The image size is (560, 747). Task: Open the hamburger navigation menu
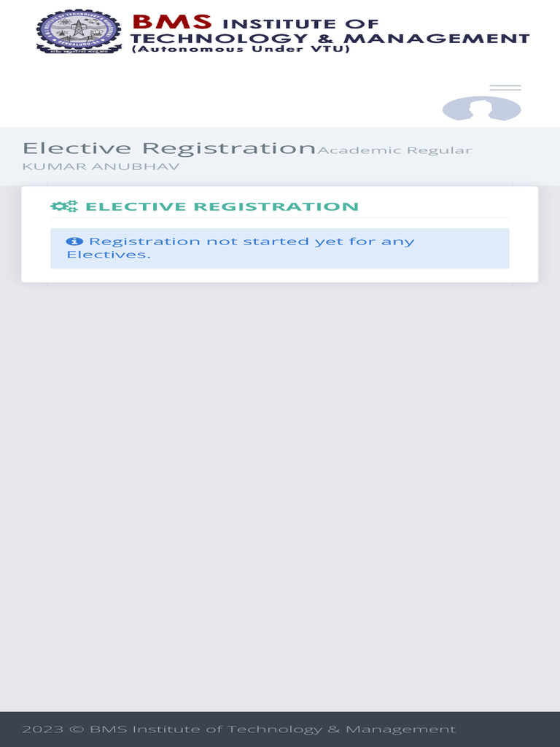[x=505, y=88]
